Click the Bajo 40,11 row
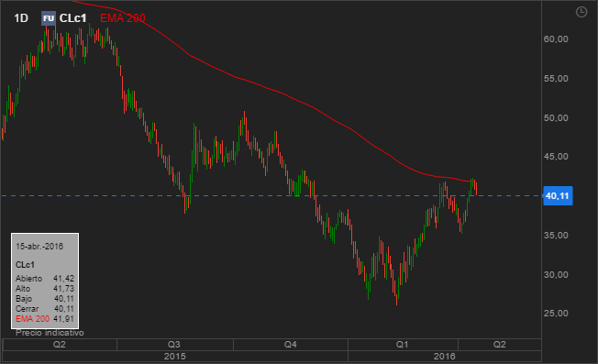 pos(45,299)
